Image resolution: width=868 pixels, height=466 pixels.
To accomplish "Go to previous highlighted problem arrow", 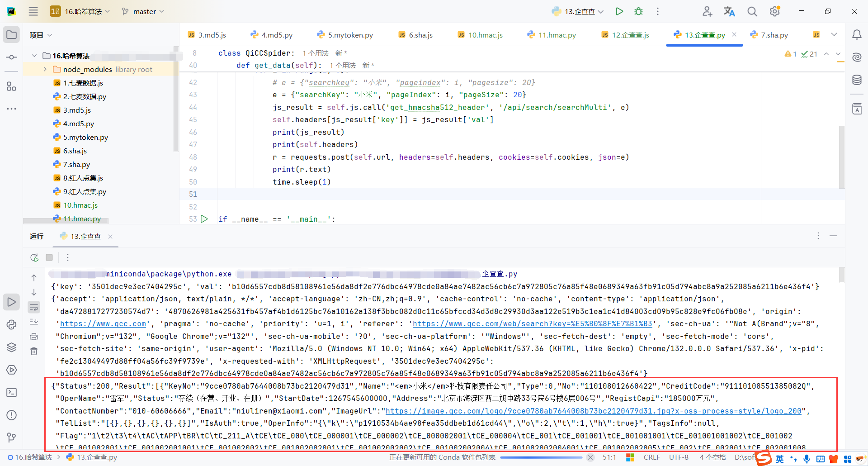I will pos(826,54).
